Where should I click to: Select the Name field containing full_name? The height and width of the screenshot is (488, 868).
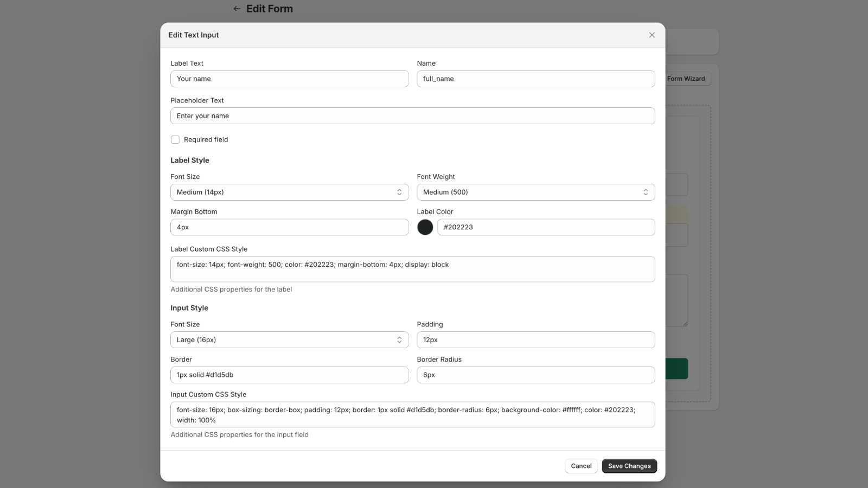click(x=535, y=79)
